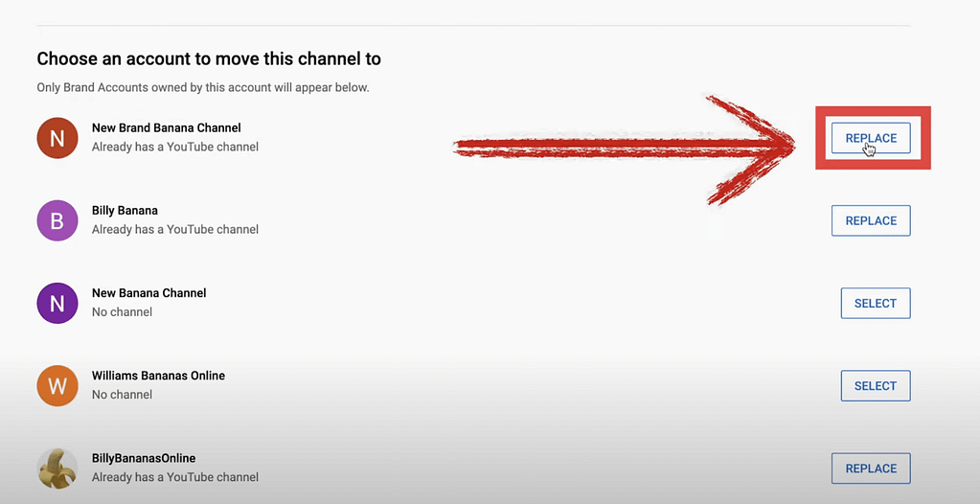Click the BillyBananasOnline account name
The width and height of the screenshot is (980, 504).
tap(143, 458)
